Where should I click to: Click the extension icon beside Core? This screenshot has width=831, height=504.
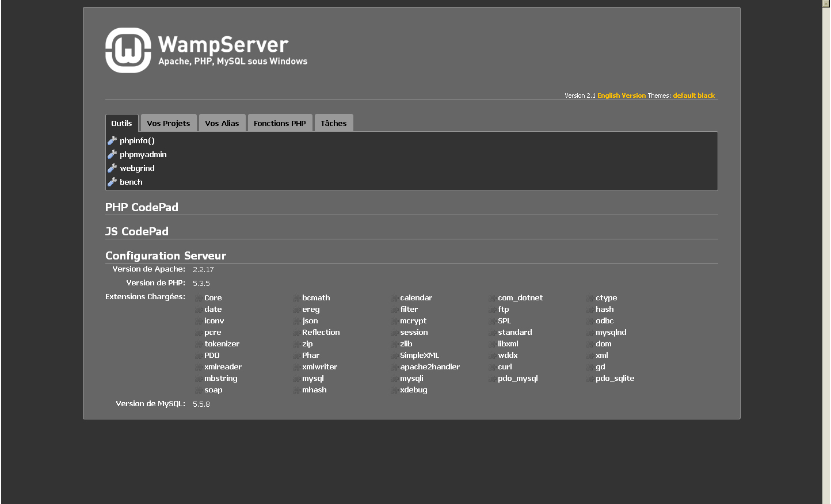pyautogui.click(x=199, y=298)
